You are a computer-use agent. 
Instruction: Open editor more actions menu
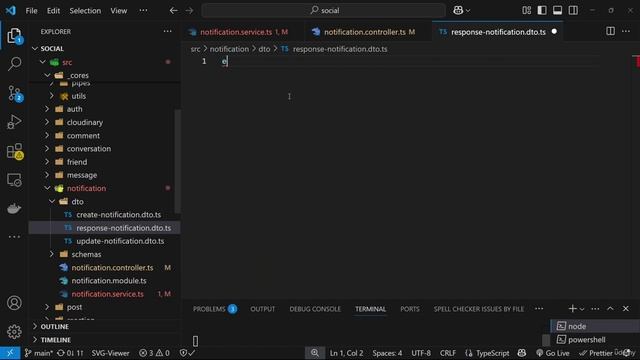(x=626, y=31)
